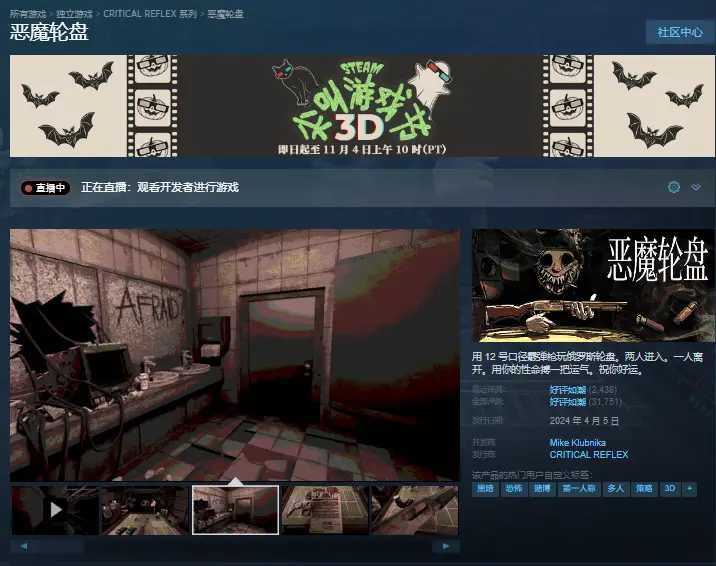This screenshot has height=566, width=716.
Task: Expand the broadcast panel chevron
Action: tap(696, 187)
